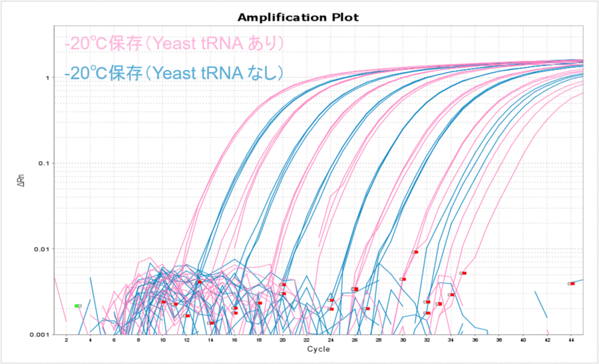
Task: Select the red marker at cycle 18
Action: pyautogui.click(x=260, y=303)
